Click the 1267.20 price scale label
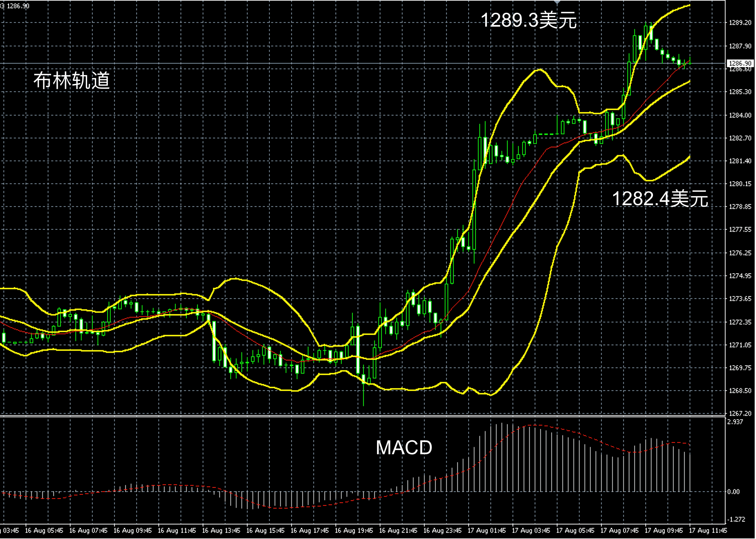Image resolution: width=756 pixels, height=539 pixels. [x=740, y=413]
